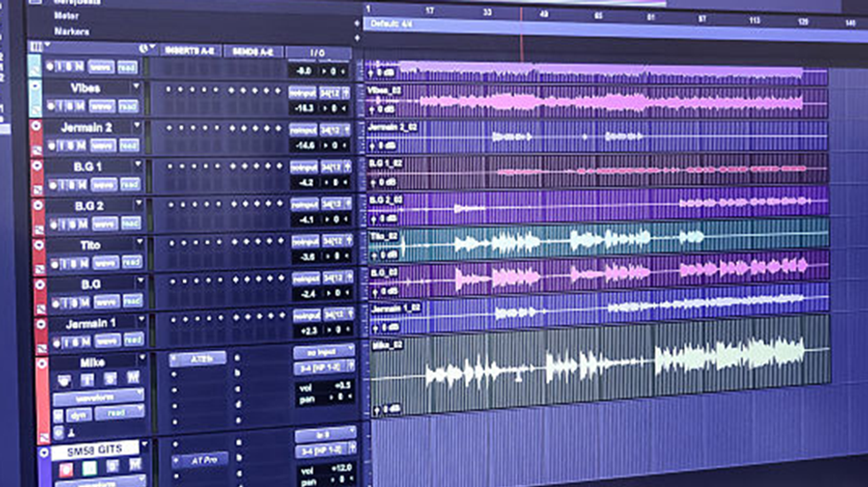Viewport: 868px width, 487px height.
Task: Open the waveform view selector on Mike
Action: pos(97,397)
